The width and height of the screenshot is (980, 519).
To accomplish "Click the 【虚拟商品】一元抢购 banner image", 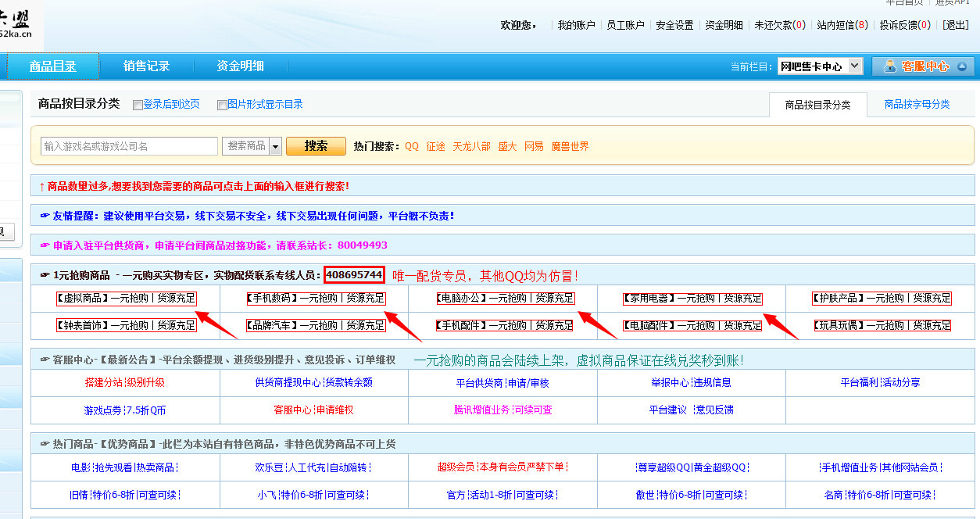I will [x=125, y=298].
